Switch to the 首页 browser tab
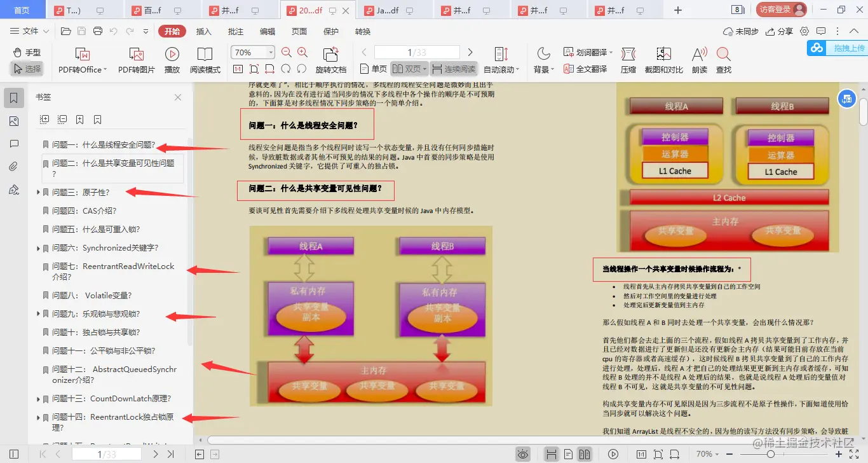868x463 pixels. [22, 10]
